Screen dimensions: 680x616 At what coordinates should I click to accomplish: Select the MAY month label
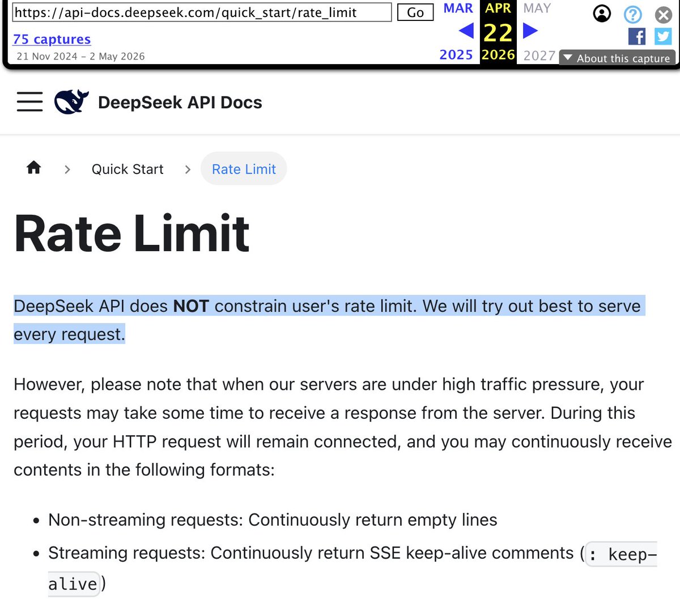537,9
